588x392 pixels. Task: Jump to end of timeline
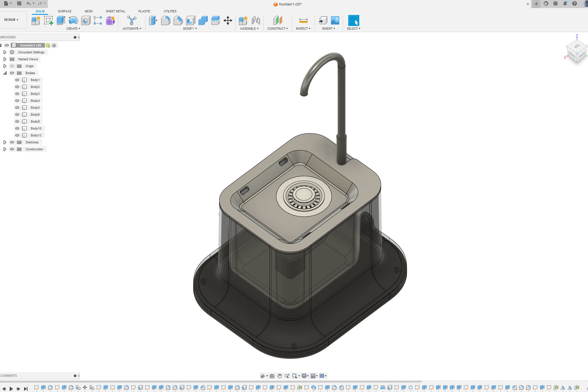point(26,389)
